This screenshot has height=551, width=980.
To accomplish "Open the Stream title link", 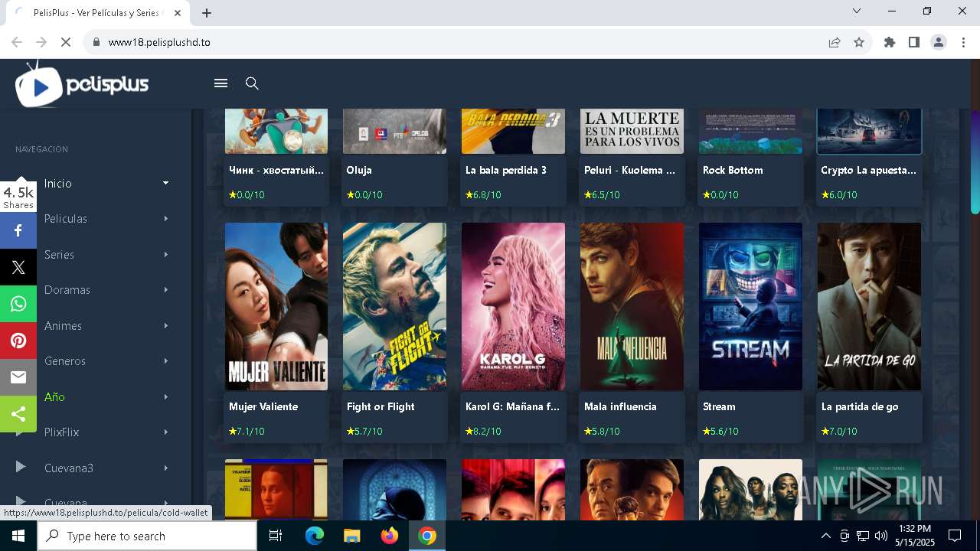I will (x=719, y=406).
